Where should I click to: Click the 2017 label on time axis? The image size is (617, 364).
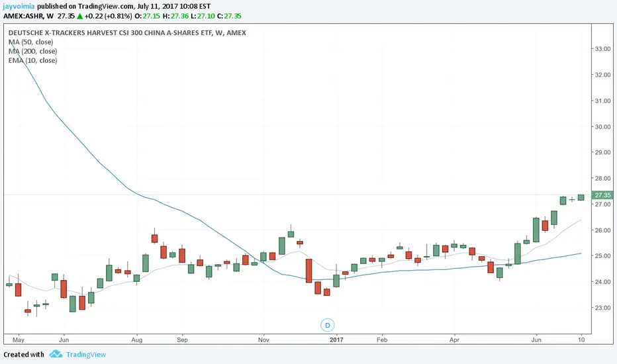click(336, 340)
